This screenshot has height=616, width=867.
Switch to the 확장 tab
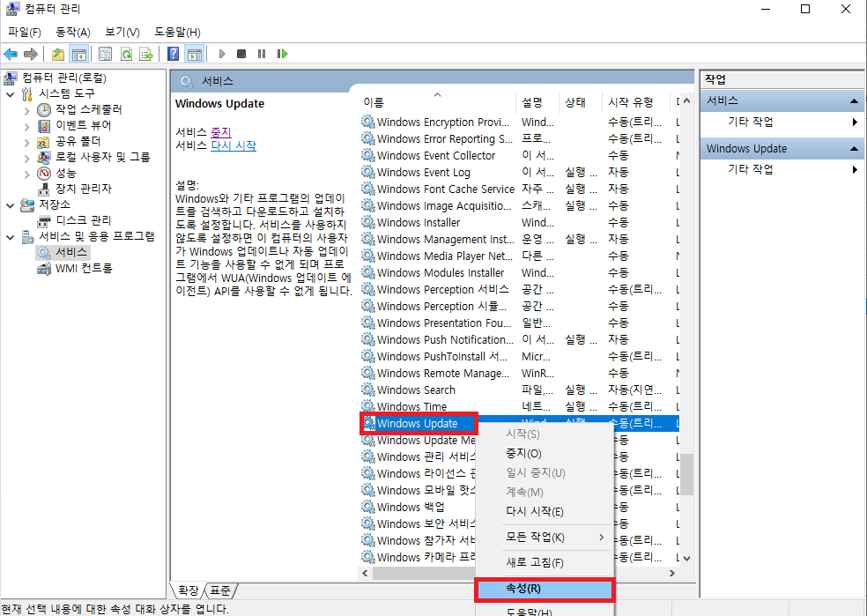point(188,590)
